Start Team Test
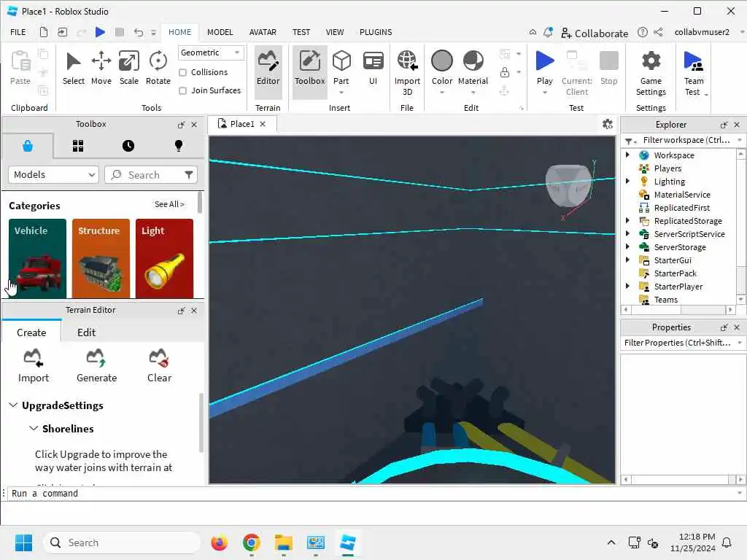The width and height of the screenshot is (747, 560). coord(693,74)
